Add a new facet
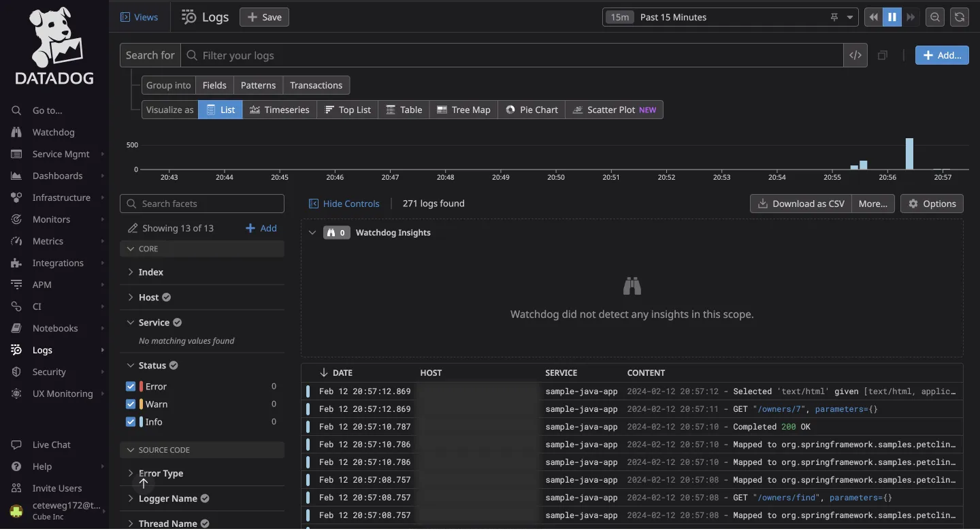Screen dimensions: 980x531 pyautogui.click(x=261, y=228)
